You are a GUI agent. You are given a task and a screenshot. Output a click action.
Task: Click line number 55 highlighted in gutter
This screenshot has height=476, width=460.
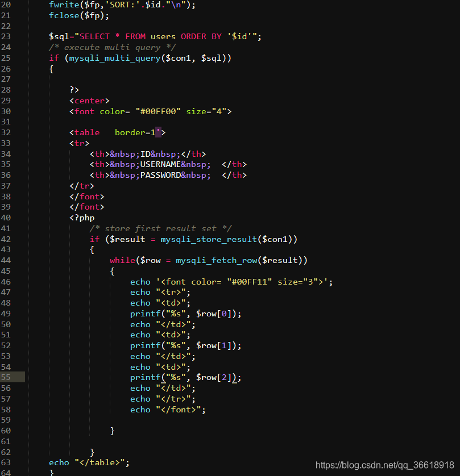pyautogui.click(x=6, y=377)
